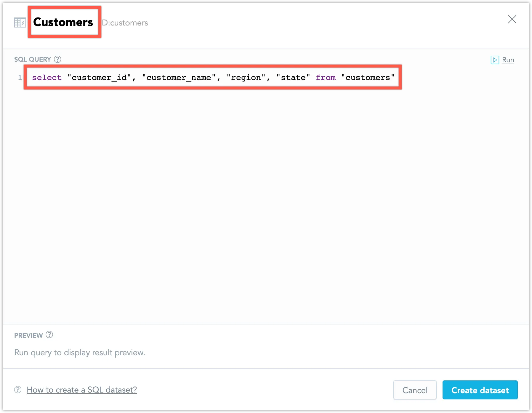
Task: Click the select keyword in the query
Action: [47, 78]
